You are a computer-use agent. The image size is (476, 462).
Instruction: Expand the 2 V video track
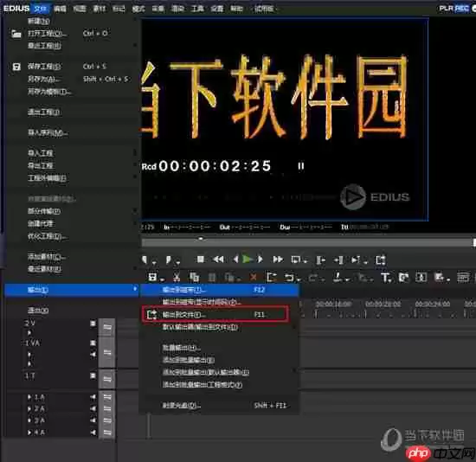tap(29, 333)
